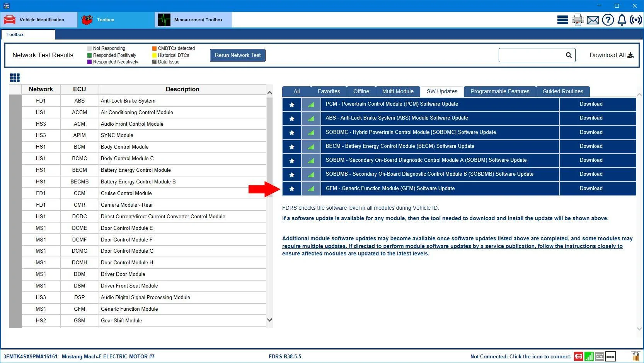The height and width of the screenshot is (363, 644).
Task: Switch to the Offline tab
Action: tap(361, 91)
